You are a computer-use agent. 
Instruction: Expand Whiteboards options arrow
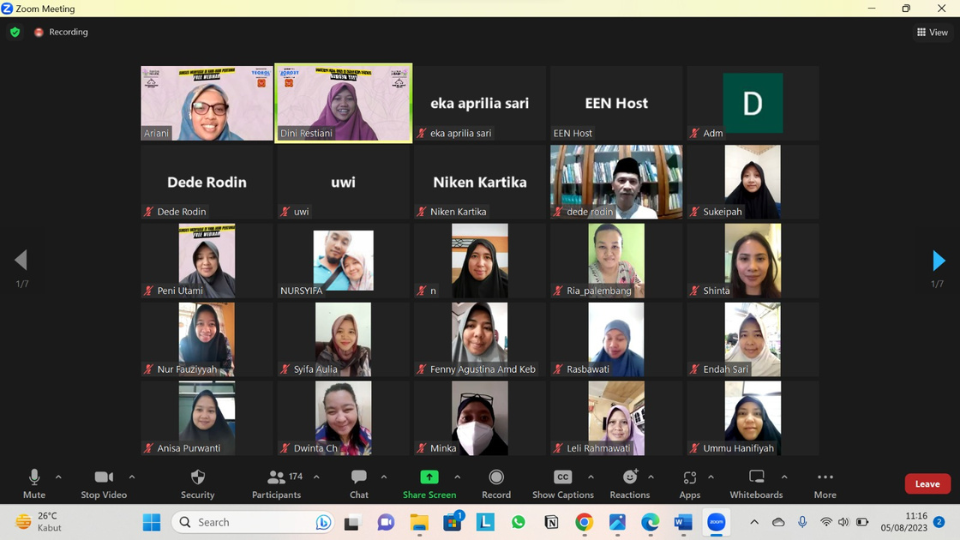(784, 477)
